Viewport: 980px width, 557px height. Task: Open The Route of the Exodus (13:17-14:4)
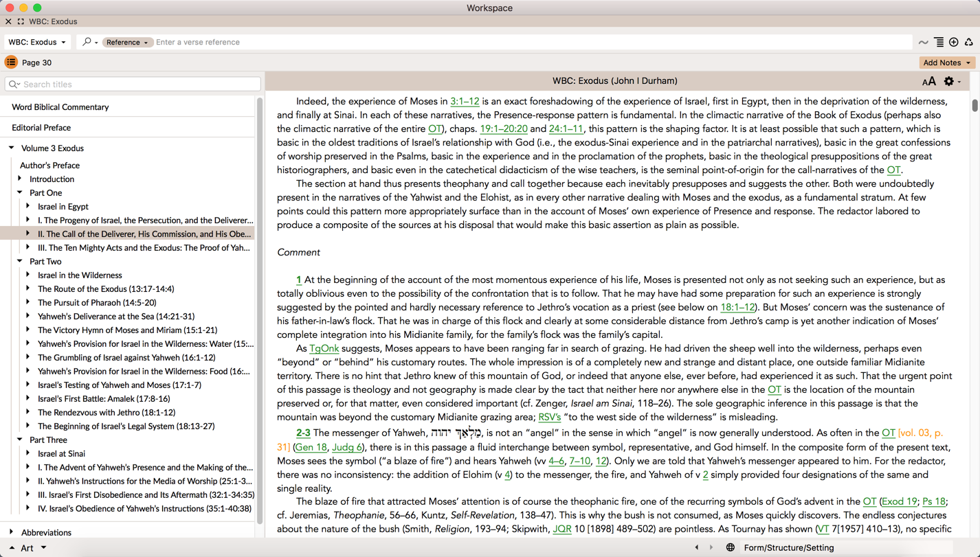click(x=106, y=289)
